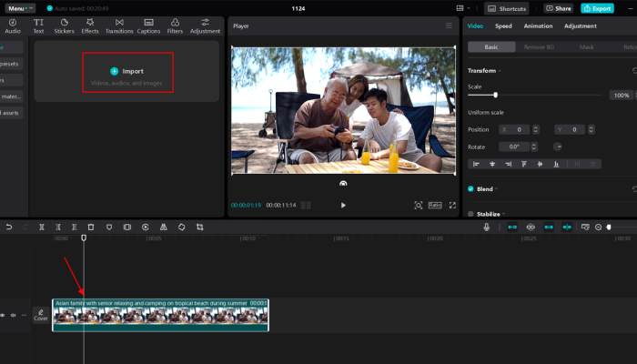Select the crop tool in timeline toolbar
The height and width of the screenshot is (364, 637).
[x=200, y=227]
